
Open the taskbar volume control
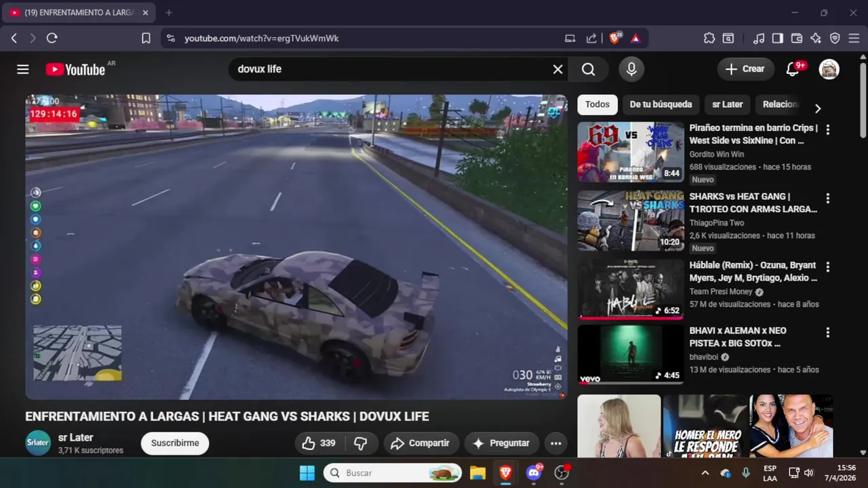tap(808, 473)
